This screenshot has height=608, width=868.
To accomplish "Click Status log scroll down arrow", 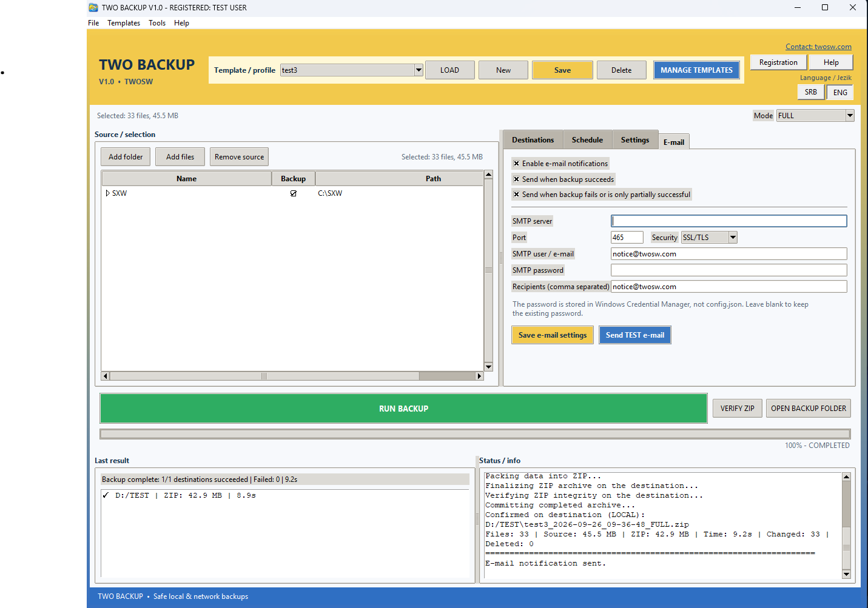I will pyautogui.click(x=846, y=574).
